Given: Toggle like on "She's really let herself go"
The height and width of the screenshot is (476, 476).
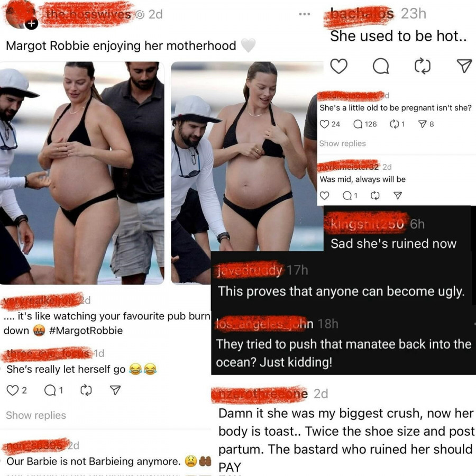Looking at the screenshot, I should [x=13, y=390].
